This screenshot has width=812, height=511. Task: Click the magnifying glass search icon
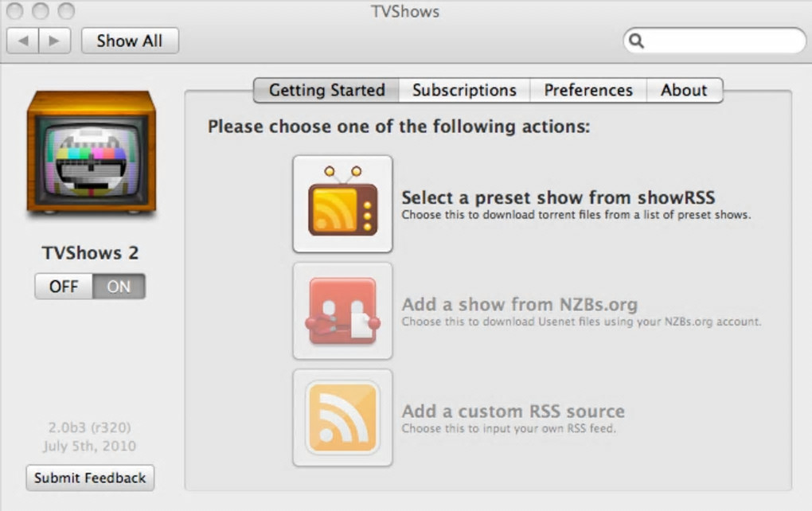637,41
